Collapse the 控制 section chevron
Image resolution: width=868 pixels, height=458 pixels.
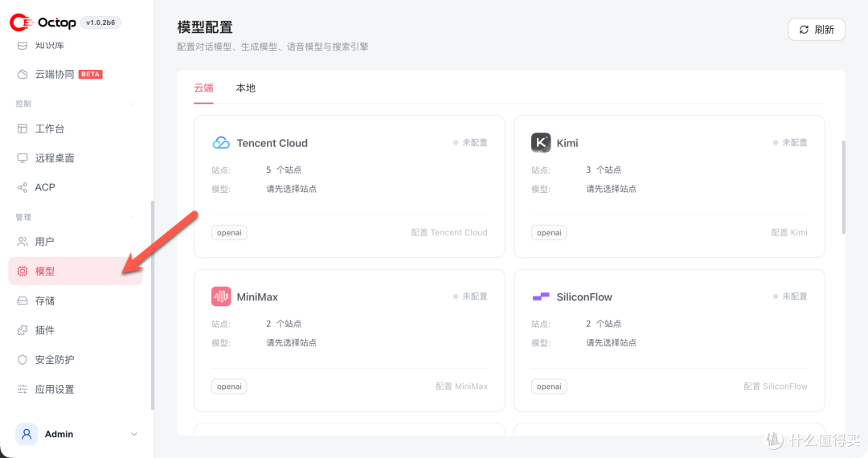coord(132,104)
